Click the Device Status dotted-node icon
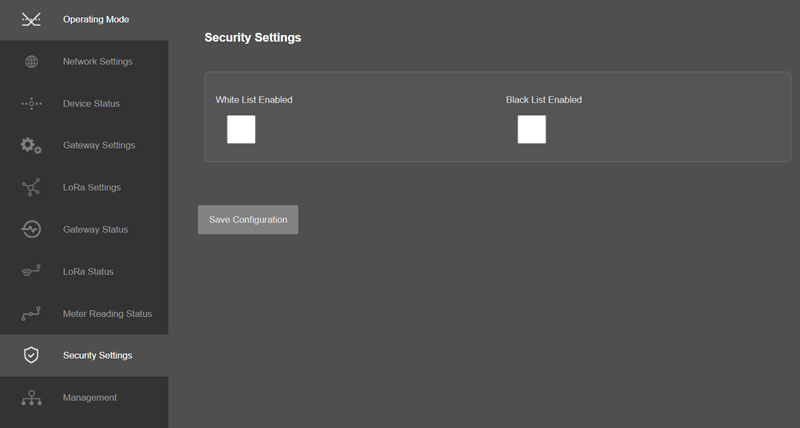 click(x=31, y=104)
